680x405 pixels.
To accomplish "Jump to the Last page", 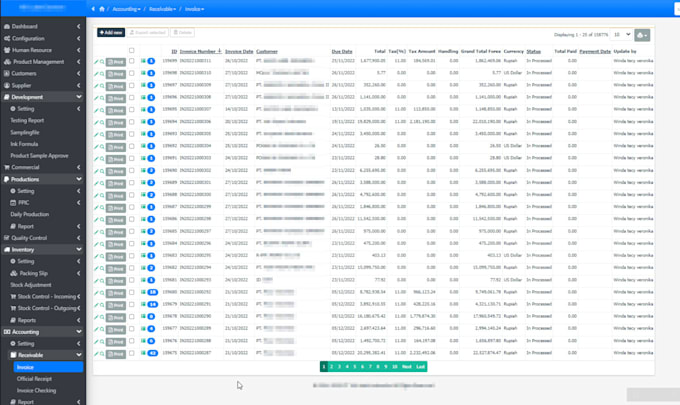I will coord(420,367).
